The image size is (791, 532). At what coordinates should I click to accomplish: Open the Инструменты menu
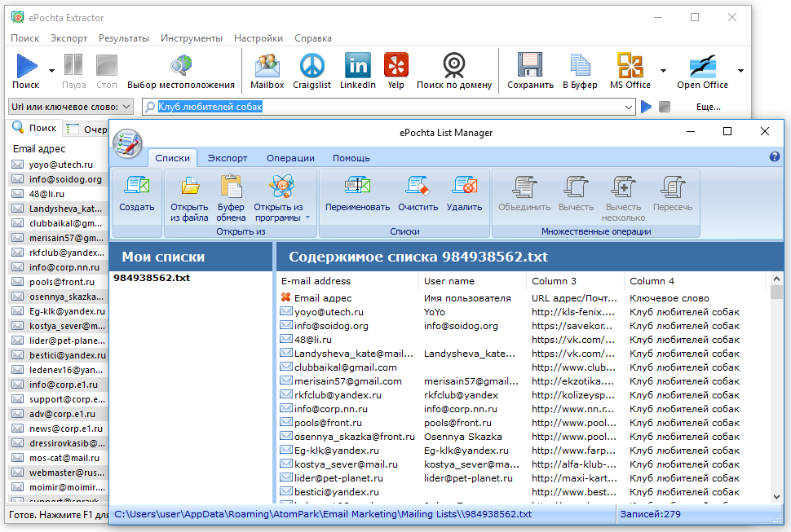[191, 38]
